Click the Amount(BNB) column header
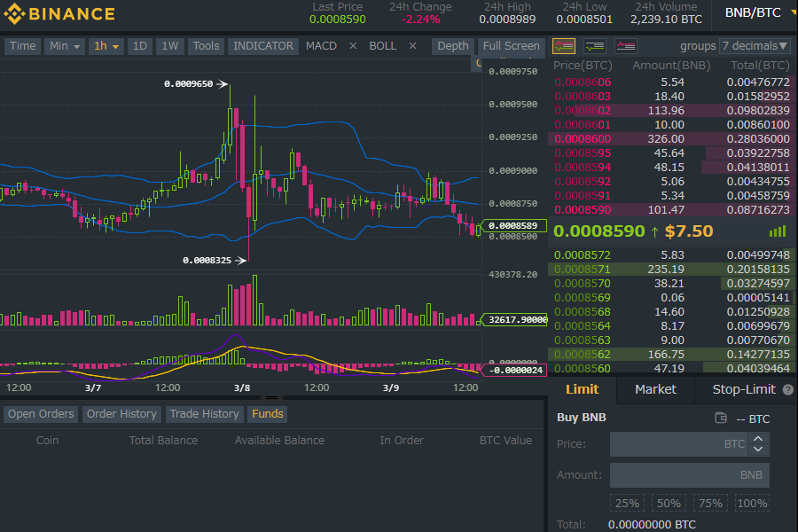Screen dimensions: 798x532 tap(671, 66)
